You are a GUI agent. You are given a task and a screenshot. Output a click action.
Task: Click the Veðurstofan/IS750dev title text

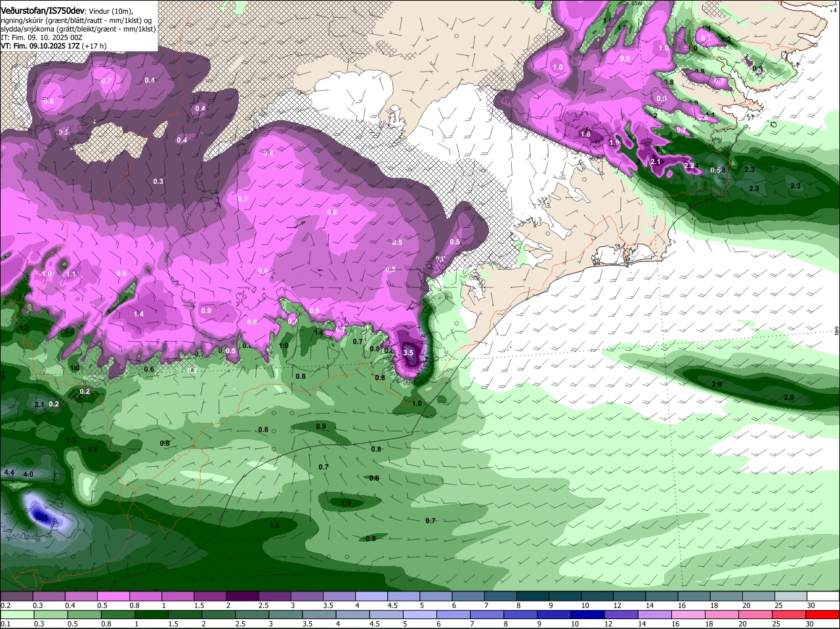(43, 11)
